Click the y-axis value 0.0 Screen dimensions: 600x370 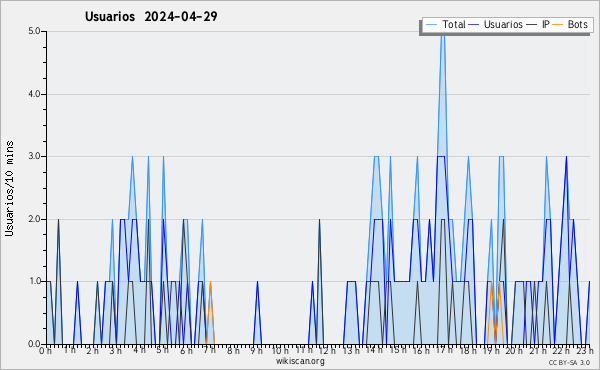34,344
